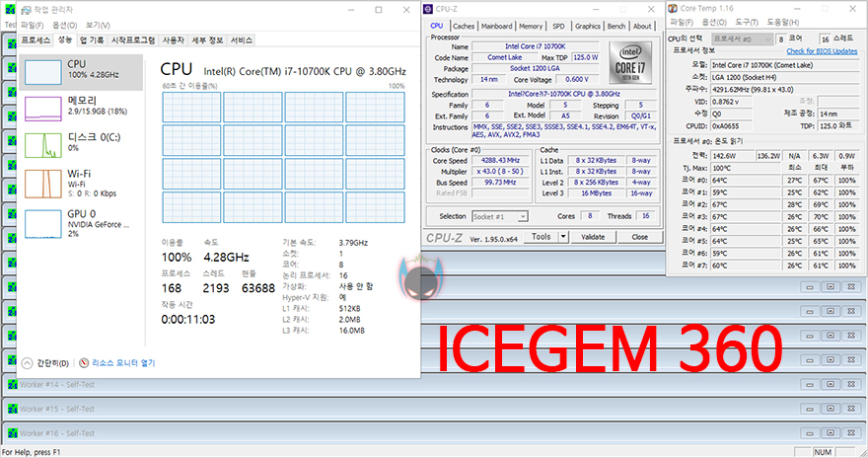868x458 pixels.
Task: Select the Wi-Fi performance item
Action: click(x=81, y=184)
